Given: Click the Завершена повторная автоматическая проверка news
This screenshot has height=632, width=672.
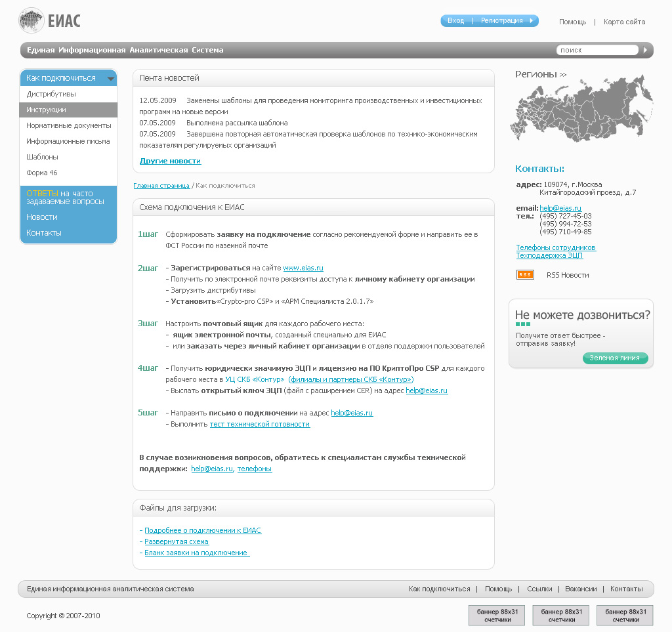Looking at the screenshot, I should pyautogui.click(x=308, y=140).
